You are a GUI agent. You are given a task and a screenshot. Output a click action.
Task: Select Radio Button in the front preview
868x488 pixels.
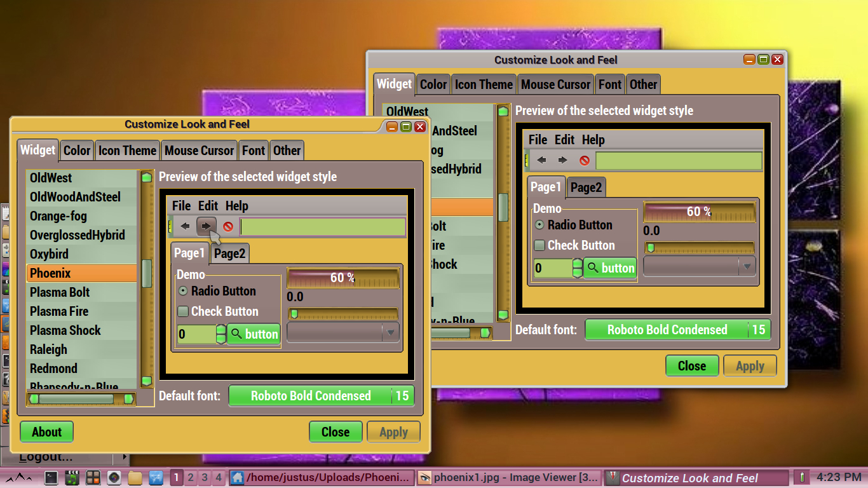point(217,291)
